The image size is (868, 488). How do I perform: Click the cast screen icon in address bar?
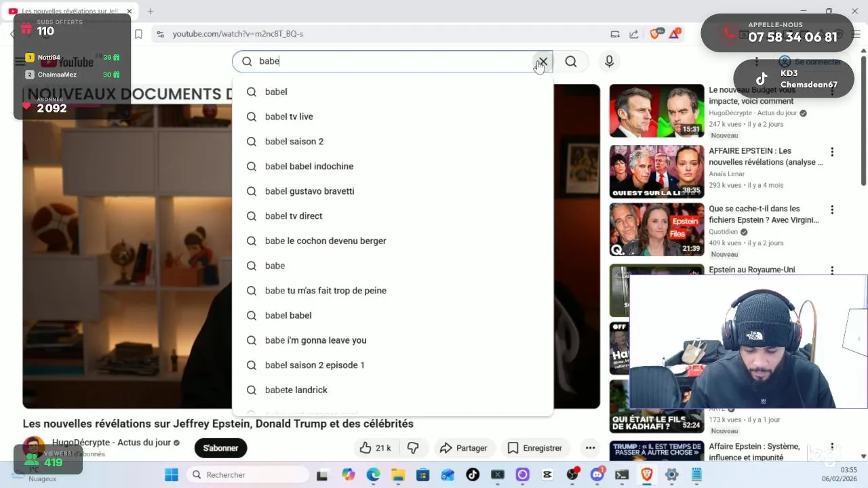[x=615, y=34]
